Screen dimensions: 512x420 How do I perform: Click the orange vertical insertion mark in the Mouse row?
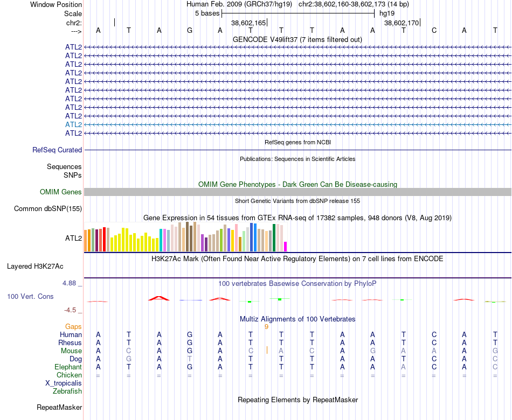pos(267,350)
